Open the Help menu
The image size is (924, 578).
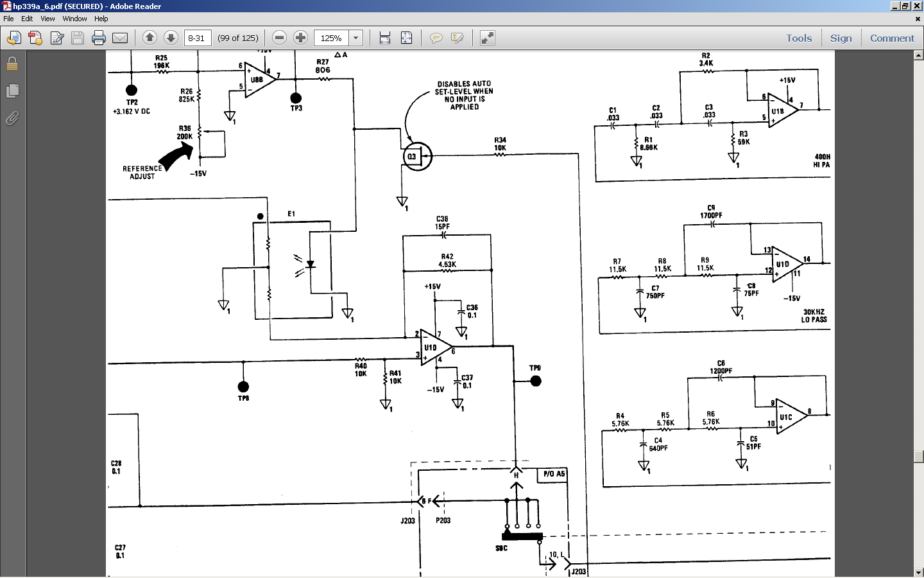pos(101,19)
